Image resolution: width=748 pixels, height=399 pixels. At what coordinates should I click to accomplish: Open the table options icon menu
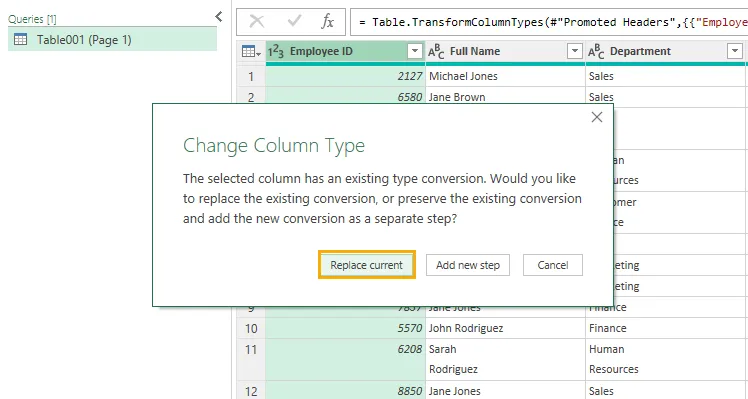[251, 52]
